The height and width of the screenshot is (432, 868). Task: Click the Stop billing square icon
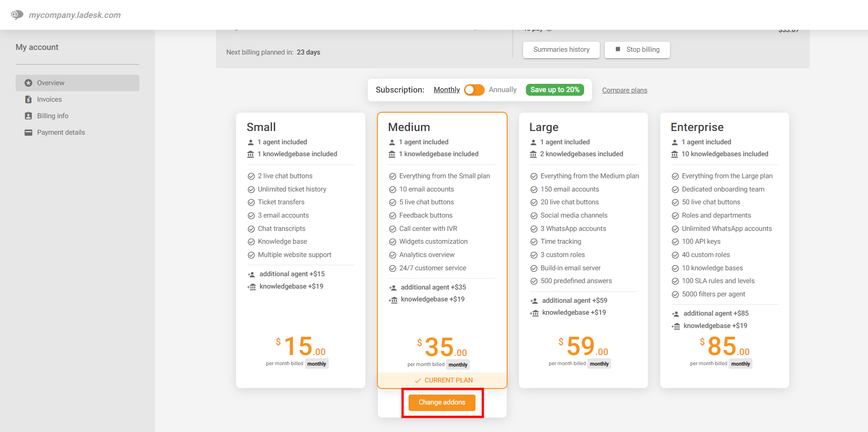click(x=618, y=49)
